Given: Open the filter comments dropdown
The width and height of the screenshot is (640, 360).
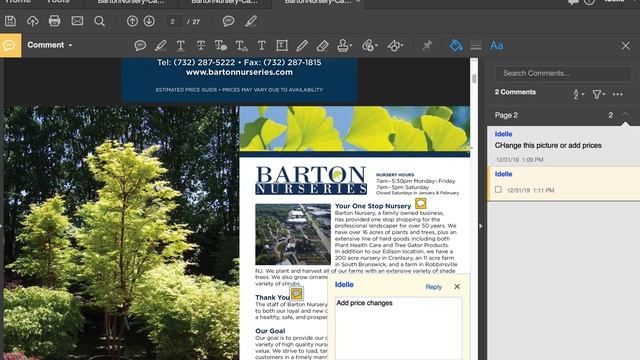Looking at the screenshot, I should coord(598,94).
